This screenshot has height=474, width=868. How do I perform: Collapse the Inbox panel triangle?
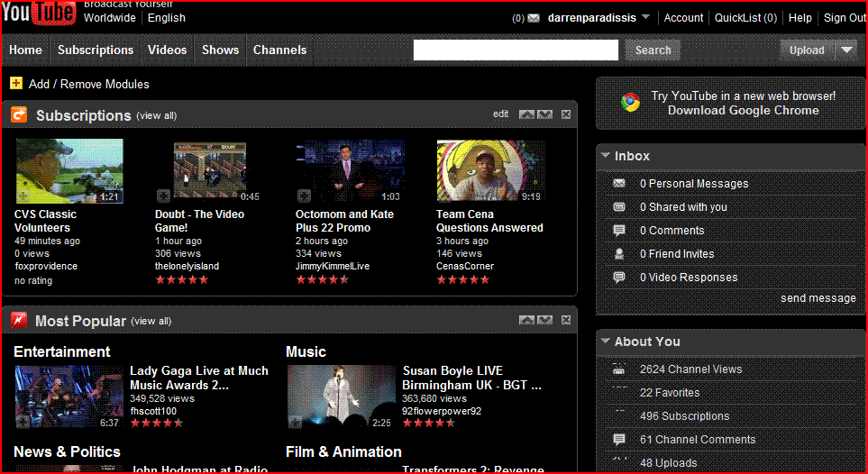pos(605,156)
